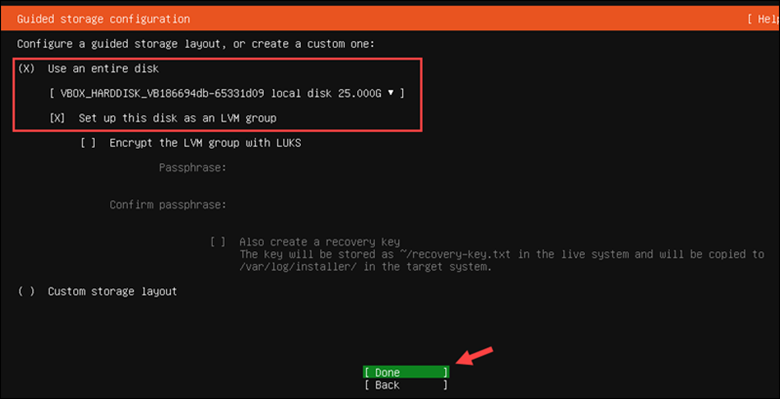
Task: Click the (X) marker for entire disk
Action: click(26, 69)
